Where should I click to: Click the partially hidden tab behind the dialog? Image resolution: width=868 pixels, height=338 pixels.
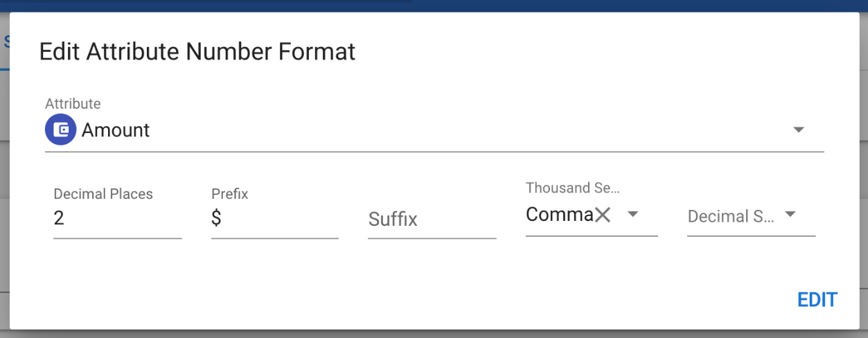[4, 42]
